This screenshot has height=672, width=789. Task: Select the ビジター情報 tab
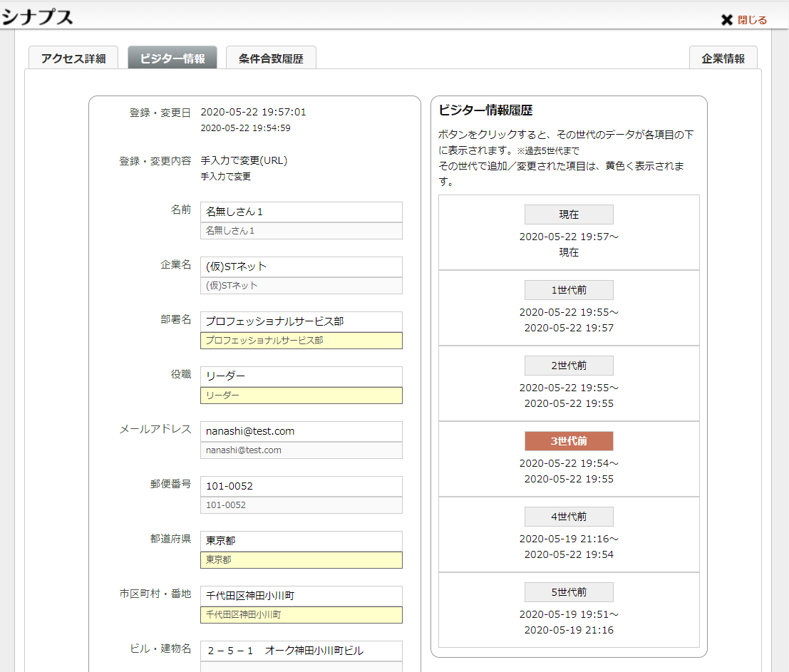click(172, 58)
